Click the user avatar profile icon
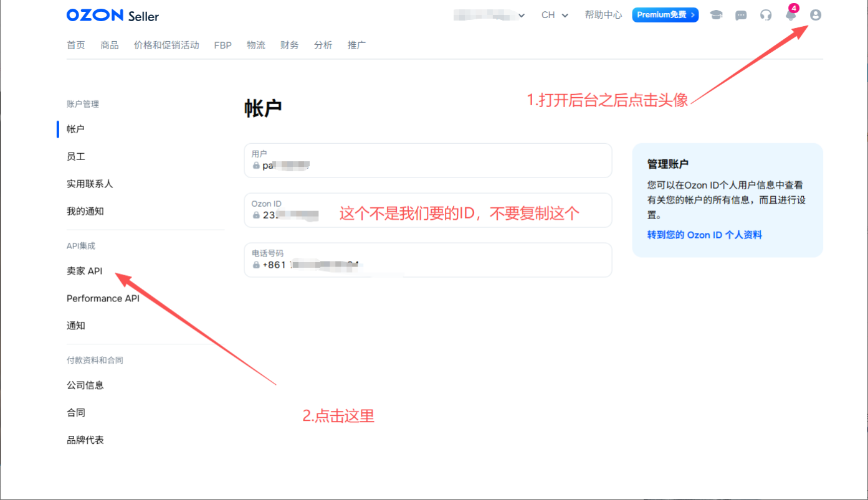Screen dimensions: 868x500 tap(816, 15)
